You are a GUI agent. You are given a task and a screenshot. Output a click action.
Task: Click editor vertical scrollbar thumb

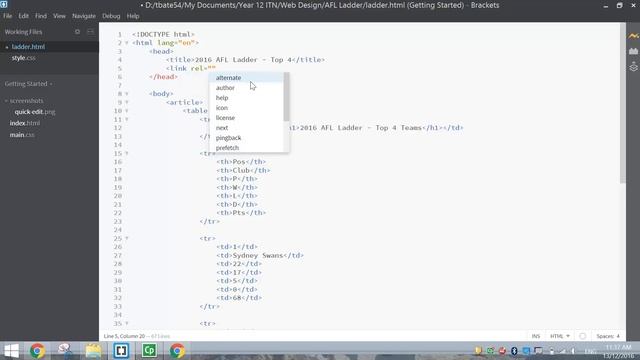[622, 103]
